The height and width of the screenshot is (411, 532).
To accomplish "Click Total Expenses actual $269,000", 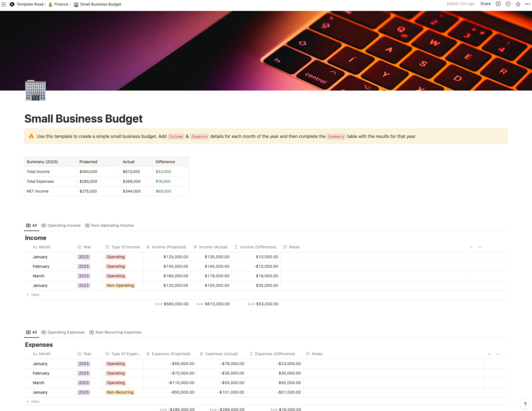I will 132,182.
